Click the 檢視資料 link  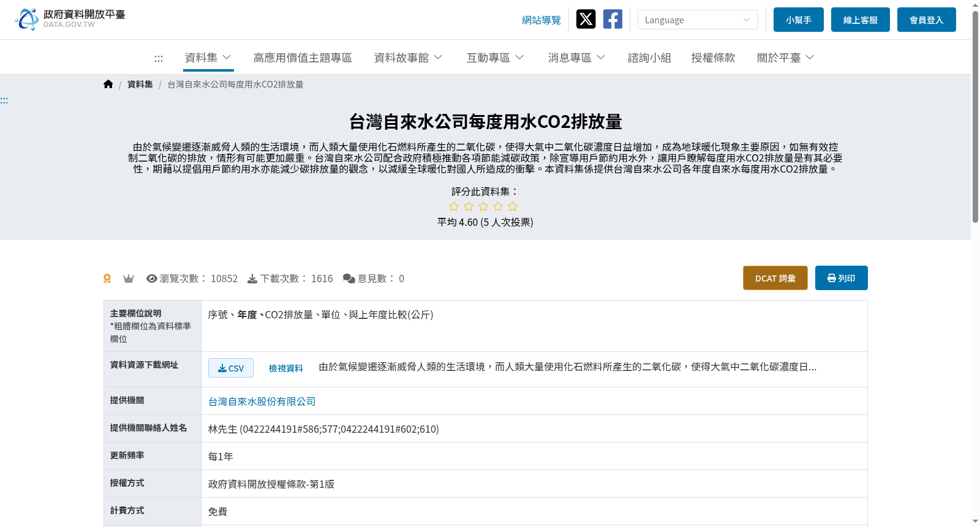click(286, 368)
